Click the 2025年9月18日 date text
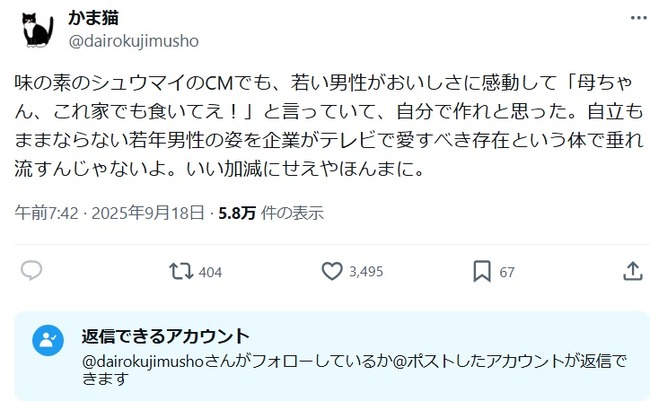The image size is (650, 401). [148, 213]
